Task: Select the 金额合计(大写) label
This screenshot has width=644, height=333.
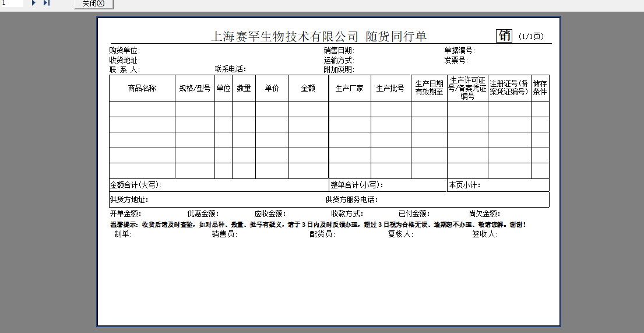Action: pos(136,185)
